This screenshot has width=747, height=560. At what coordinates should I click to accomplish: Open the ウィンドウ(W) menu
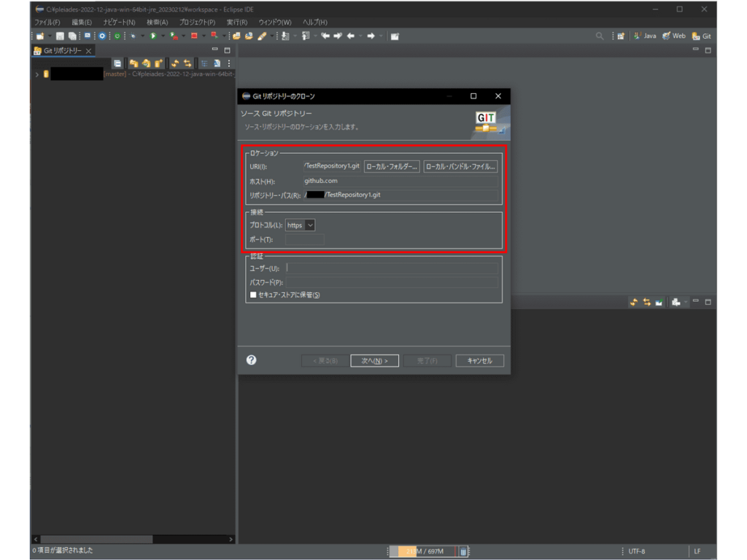pyautogui.click(x=275, y=23)
